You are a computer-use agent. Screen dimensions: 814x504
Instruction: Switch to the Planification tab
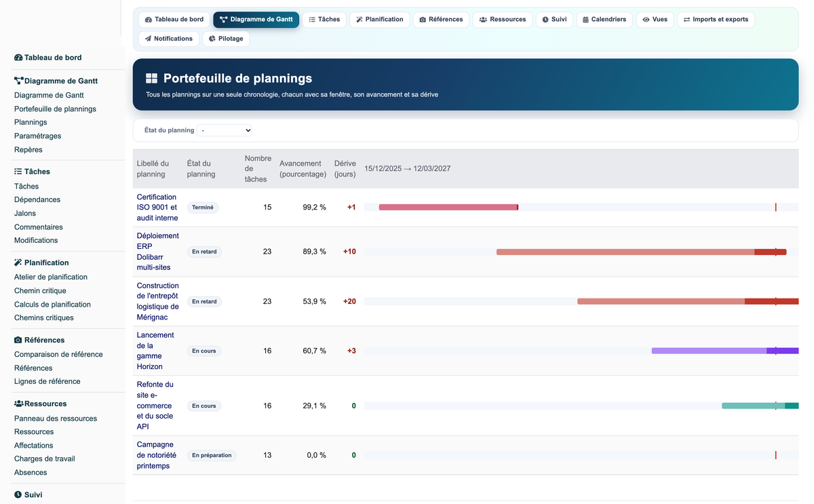[380, 20]
